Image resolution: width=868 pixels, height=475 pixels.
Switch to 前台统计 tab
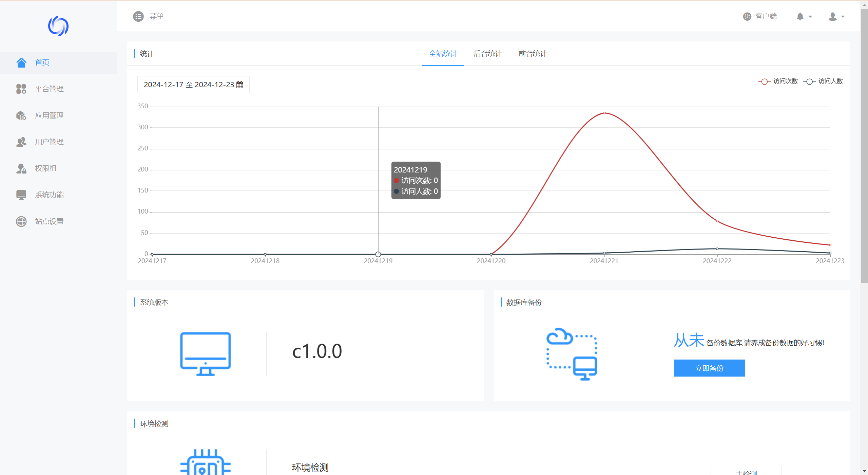(x=533, y=54)
